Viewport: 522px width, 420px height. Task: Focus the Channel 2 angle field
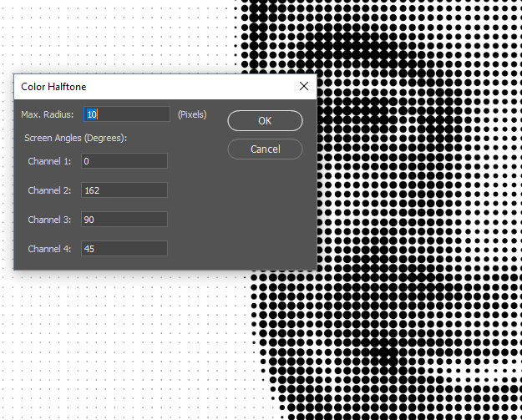click(x=124, y=190)
